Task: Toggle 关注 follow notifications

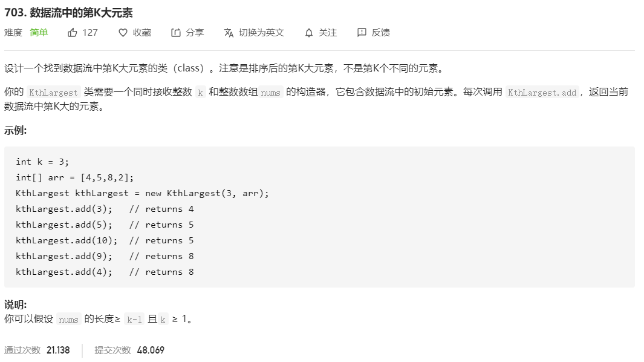Action: (x=328, y=33)
